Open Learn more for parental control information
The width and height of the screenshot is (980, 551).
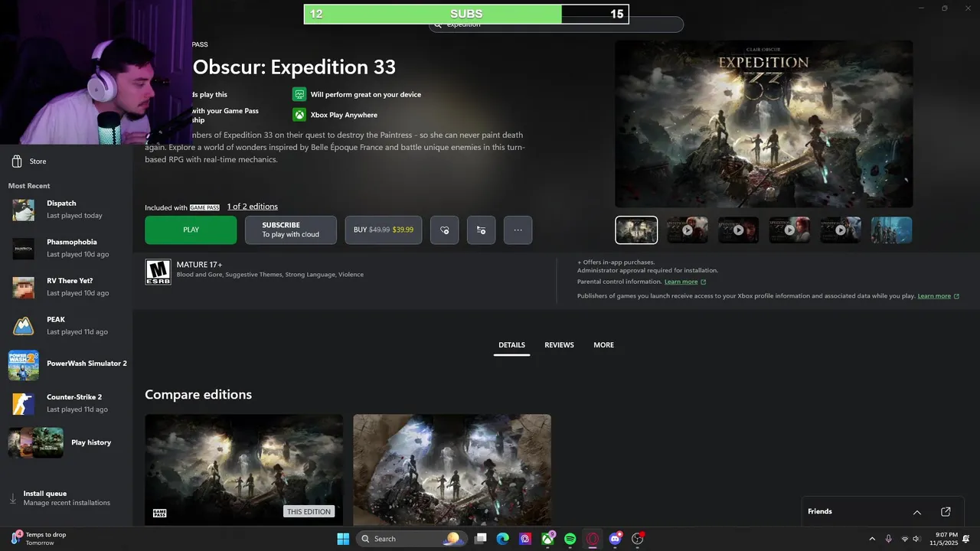[x=685, y=282]
